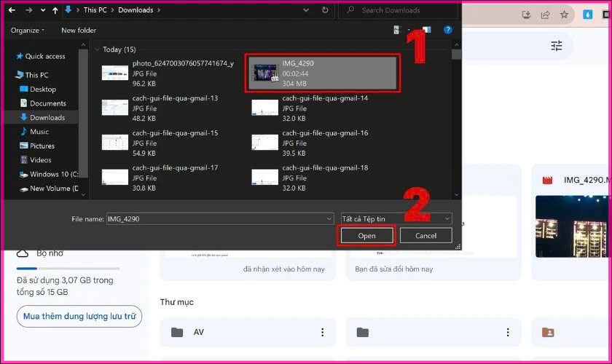Open Desktop folder in sidebar
The width and height of the screenshot is (612, 364).
click(38, 90)
